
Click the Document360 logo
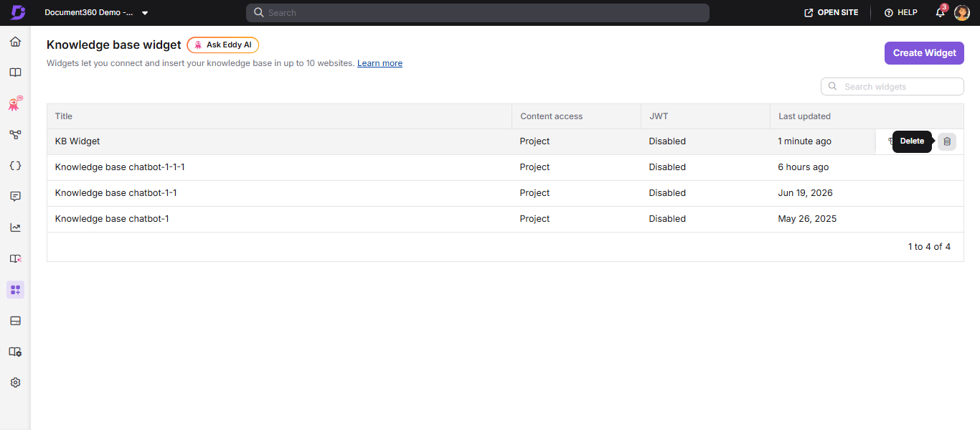point(18,13)
